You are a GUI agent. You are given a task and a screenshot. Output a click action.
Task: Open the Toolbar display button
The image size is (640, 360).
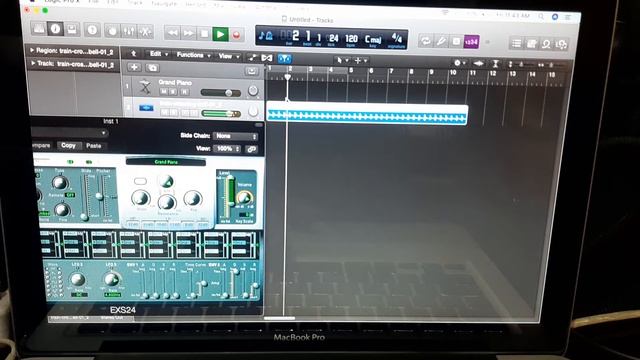tap(72, 29)
